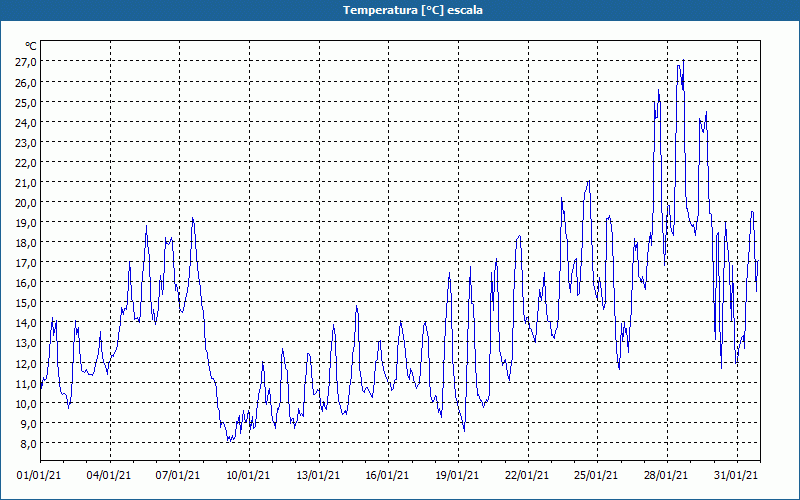Click the °C unit label

[x=31, y=46]
